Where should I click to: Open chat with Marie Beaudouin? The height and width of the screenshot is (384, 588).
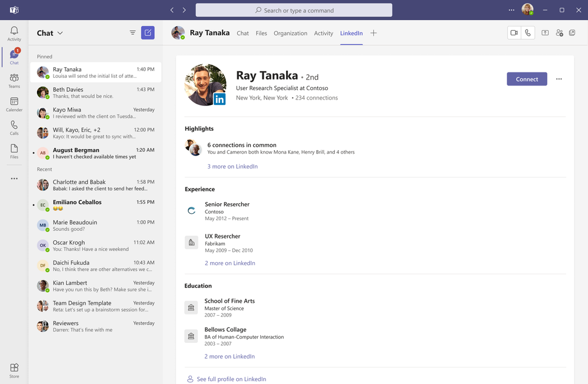[x=95, y=225]
